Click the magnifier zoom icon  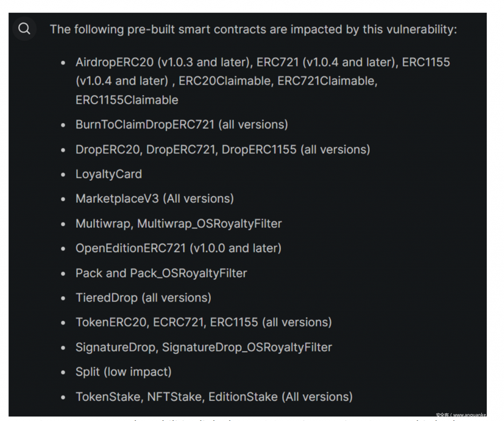24,29
